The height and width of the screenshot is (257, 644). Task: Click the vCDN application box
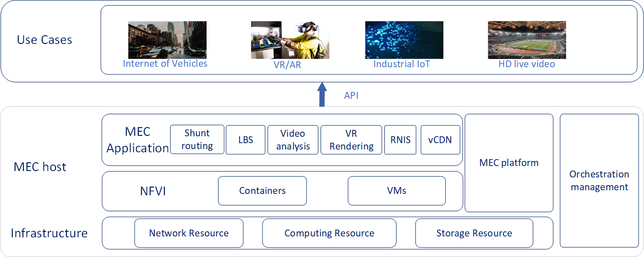[440, 139]
